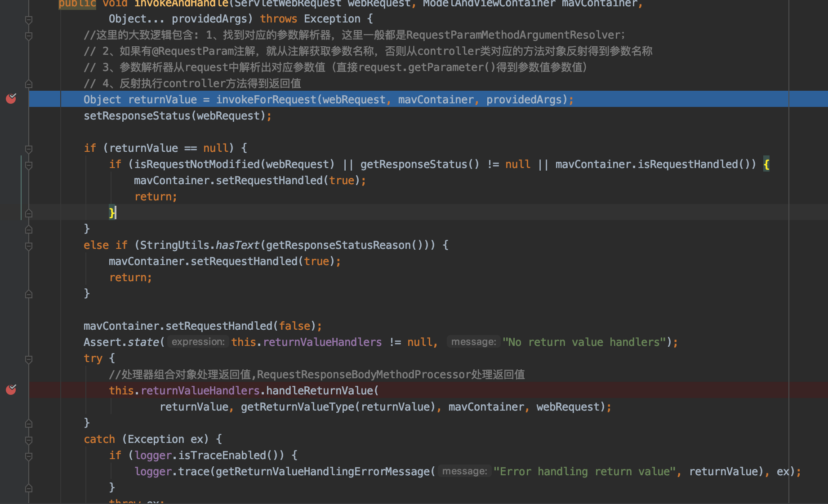The width and height of the screenshot is (828, 504).
Task: Click the 'throws' keyword
Action: 279,19
